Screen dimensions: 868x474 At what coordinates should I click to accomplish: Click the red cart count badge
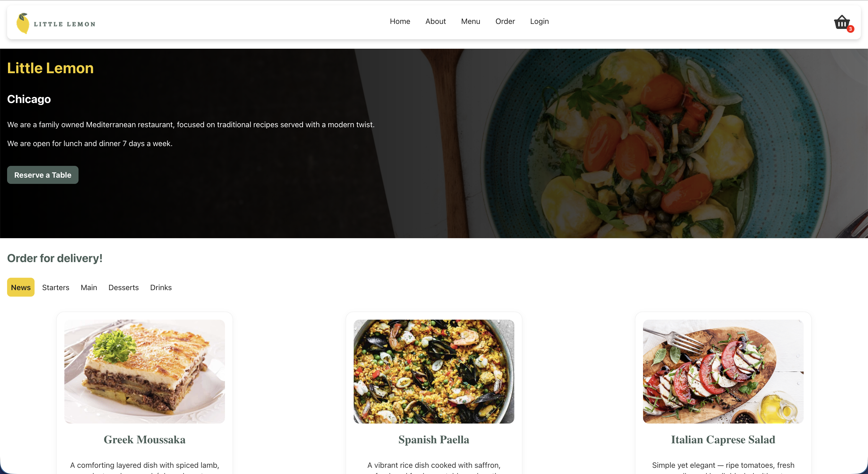click(850, 29)
